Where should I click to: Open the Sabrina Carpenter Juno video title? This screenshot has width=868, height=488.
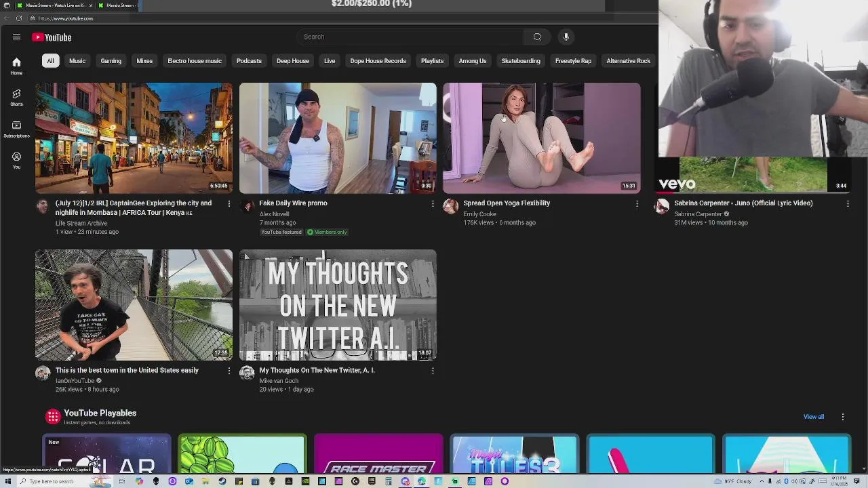pyautogui.click(x=743, y=203)
